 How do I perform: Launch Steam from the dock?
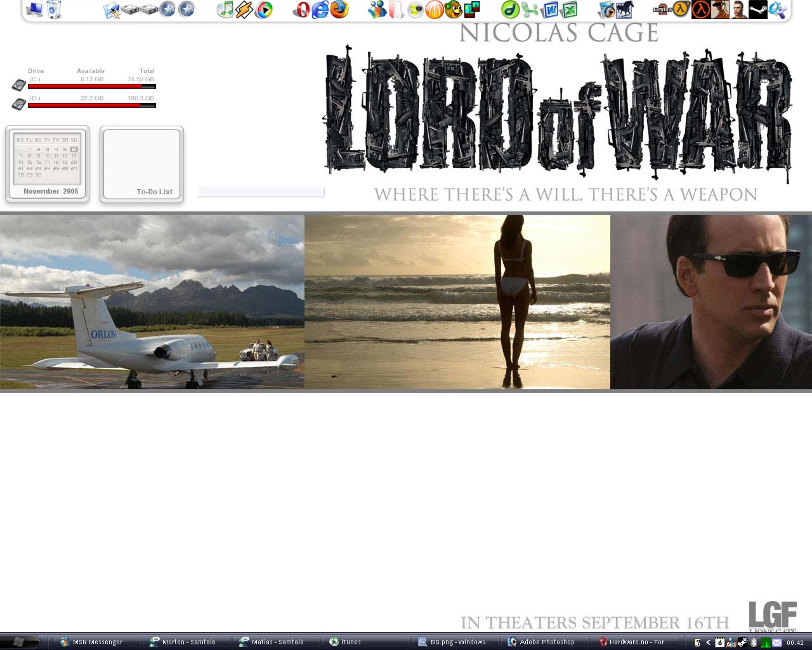pyautogui.click(x=758, y=10)
